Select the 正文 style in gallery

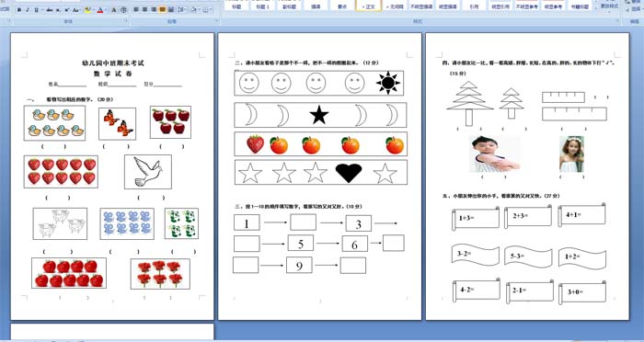pos(368,6)
